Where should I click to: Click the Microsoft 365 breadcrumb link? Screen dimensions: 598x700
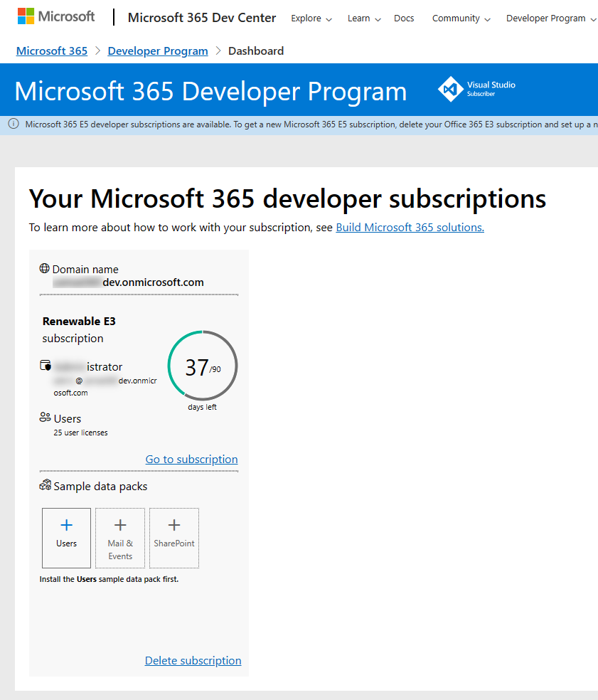pos(51,51)
